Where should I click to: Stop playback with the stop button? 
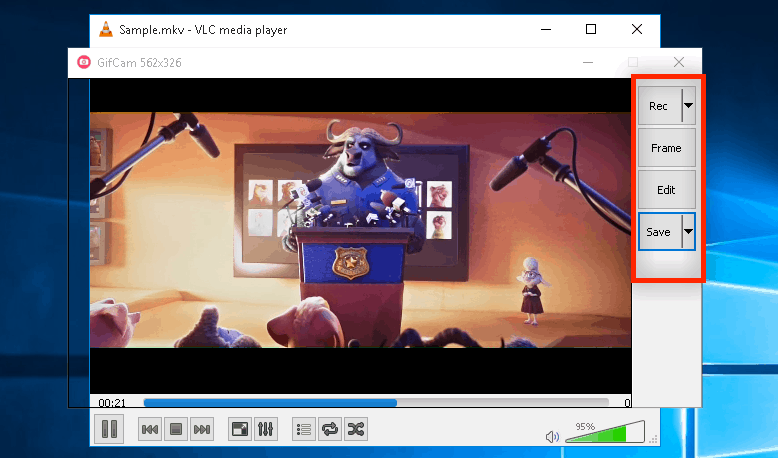(175, 430)
